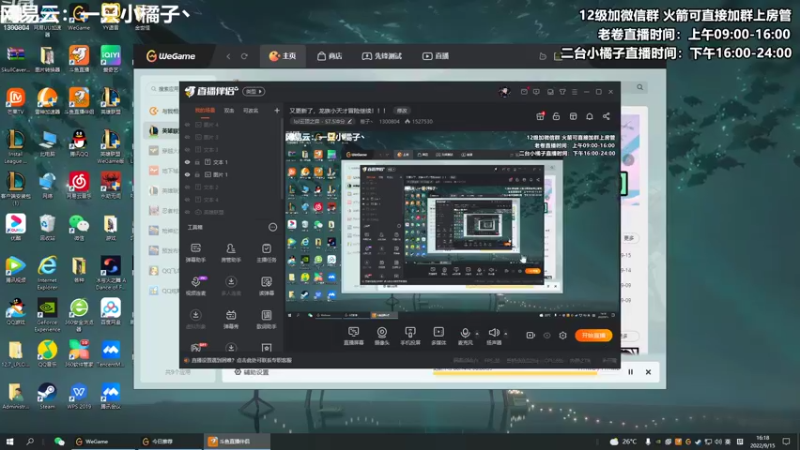Go back in WeGame navigation
Viewport: 800px width, 450px height.
click(228, 56)
